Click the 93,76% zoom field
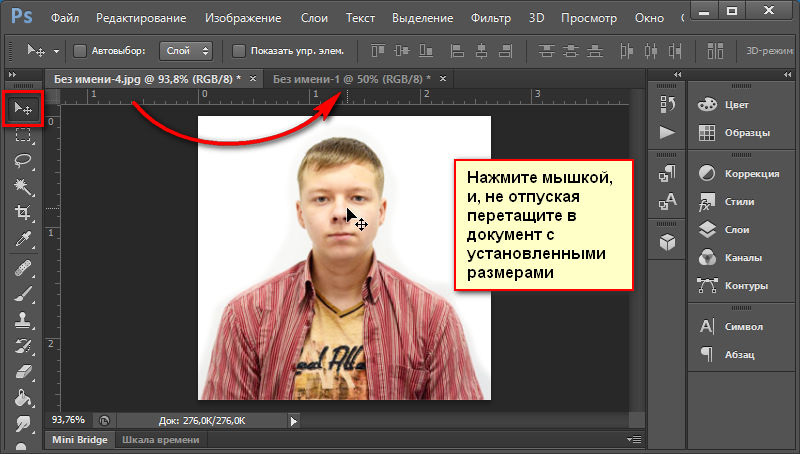Image resolution: width=800 pixels, height=454 pixels. click(x=68, y=420)
